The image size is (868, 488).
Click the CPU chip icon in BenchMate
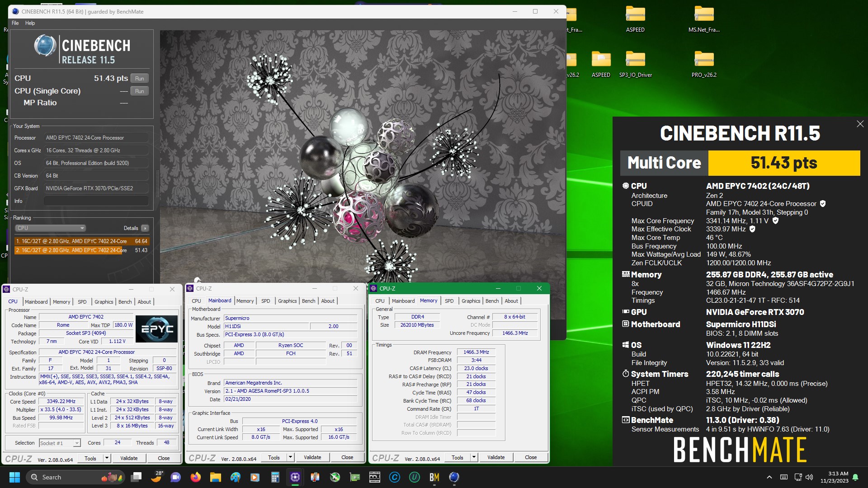626,186
